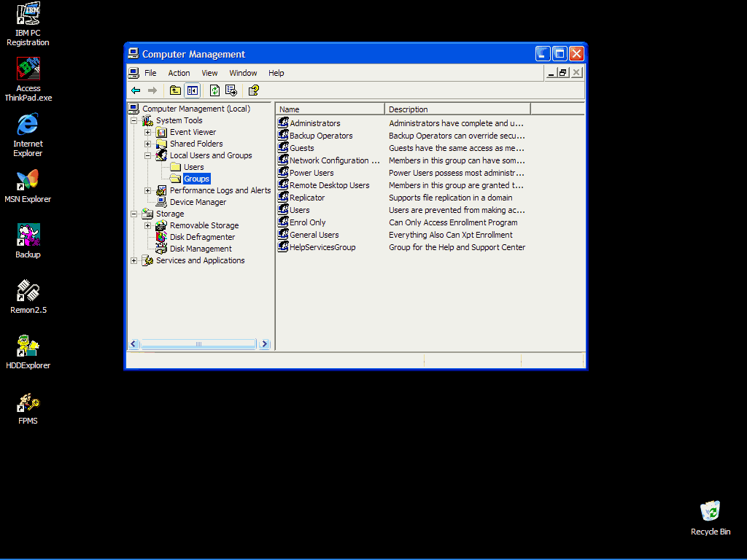Select Disk Management in the tree
The width and height of the screenshot is (747, 560).
(x=201, y=249)
